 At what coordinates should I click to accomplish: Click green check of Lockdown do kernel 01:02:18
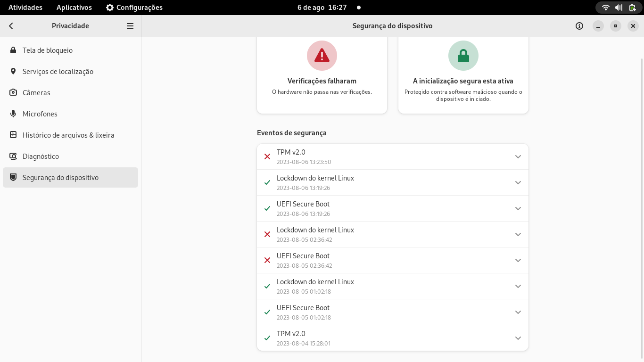267,286
